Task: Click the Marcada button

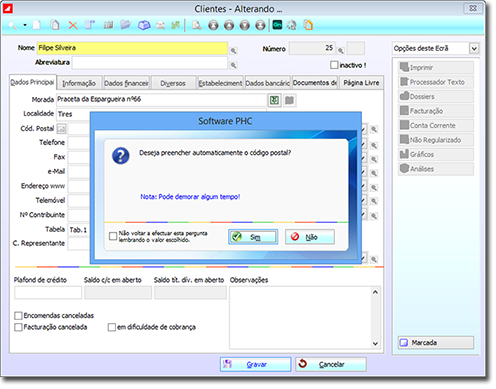Action: 436,343
